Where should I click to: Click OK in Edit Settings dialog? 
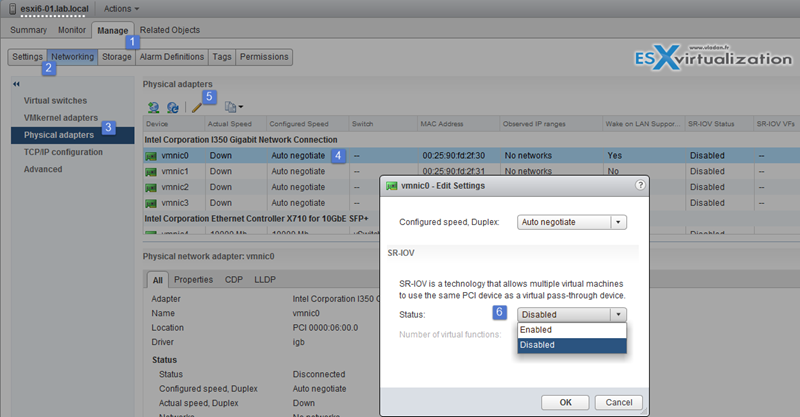(x=565, y=402)
